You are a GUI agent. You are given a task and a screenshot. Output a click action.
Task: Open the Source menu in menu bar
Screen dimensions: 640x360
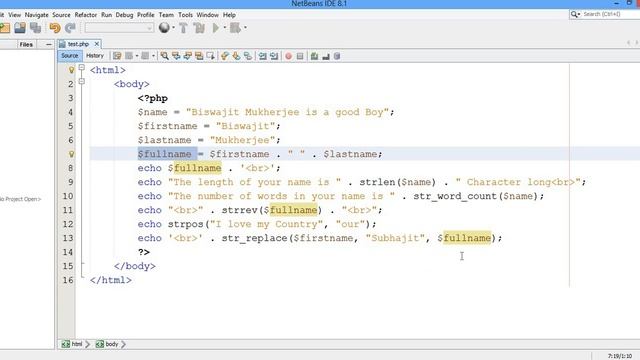[x=61, y=15]
